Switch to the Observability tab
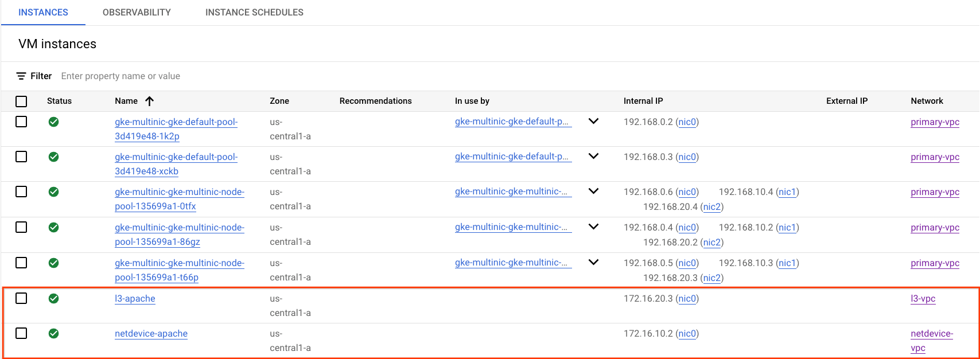The width and height of the screenshot is (980, 359). [137, 12]
